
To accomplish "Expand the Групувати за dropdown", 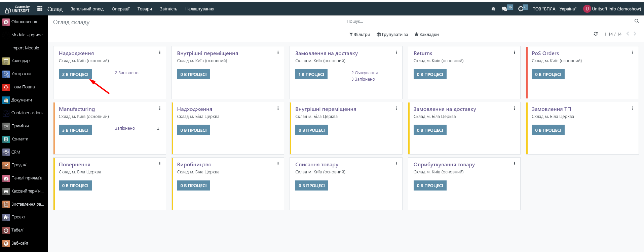I will click(x=392, y=35).
